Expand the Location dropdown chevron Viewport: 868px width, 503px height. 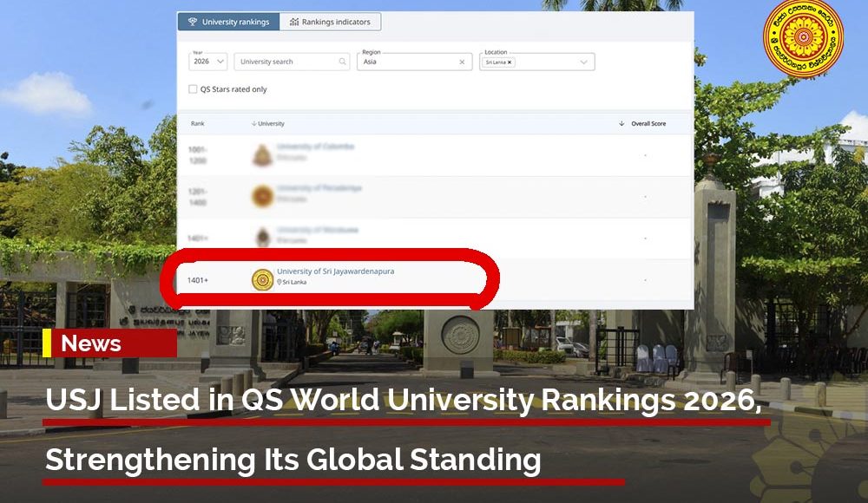pos(584,62)
